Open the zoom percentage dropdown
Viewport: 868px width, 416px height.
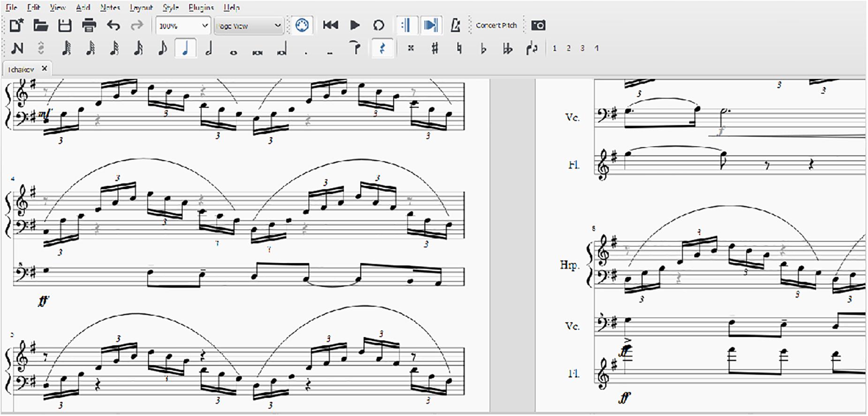(183, 26)
